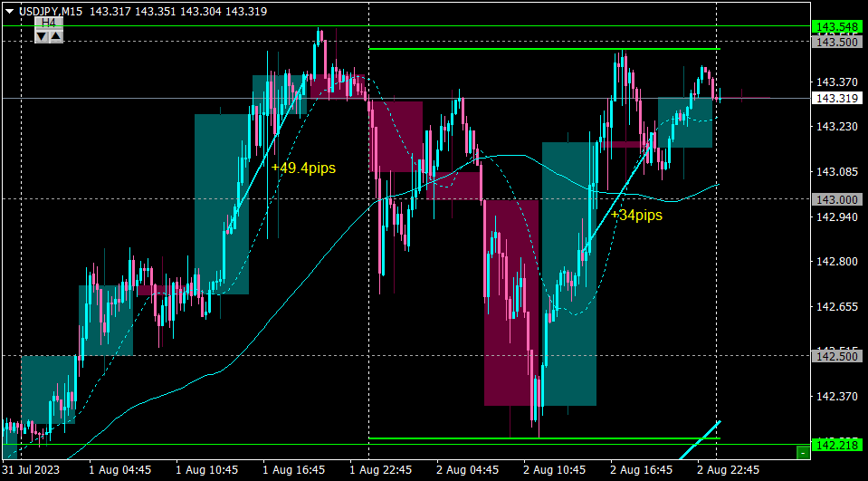The height and width of the screenshot is (481, 868).
Task: Select the 142.218 green price label
Action: pyautogui.click(x=837, y=445)
